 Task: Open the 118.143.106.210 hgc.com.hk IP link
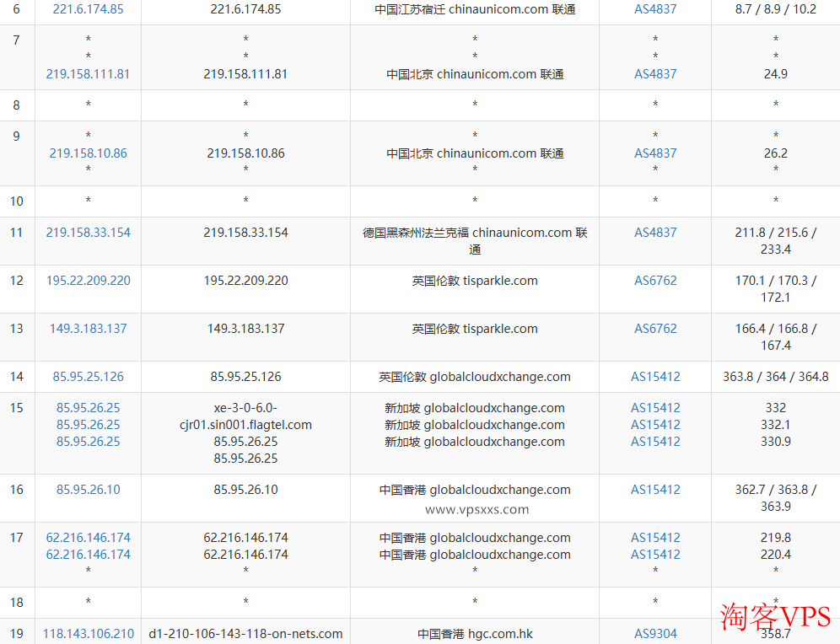coord(88,633)
